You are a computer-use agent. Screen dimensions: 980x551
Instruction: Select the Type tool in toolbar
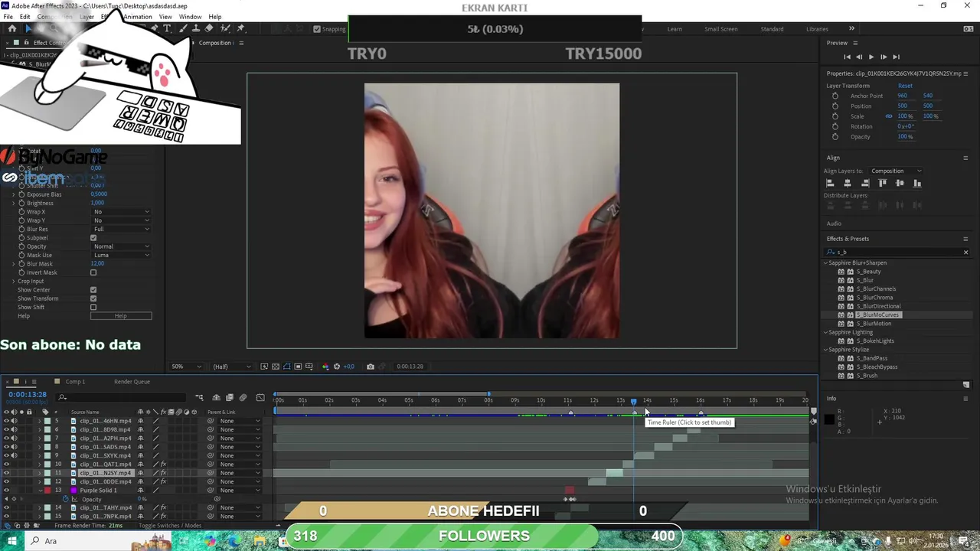(167, 28)
